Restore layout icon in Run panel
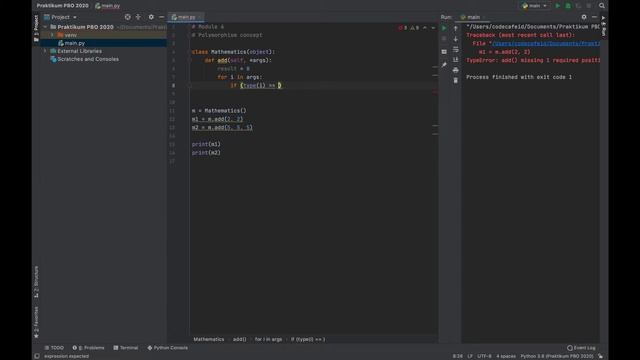The width and height of the screenshot is (640, 360). point(444,52)
